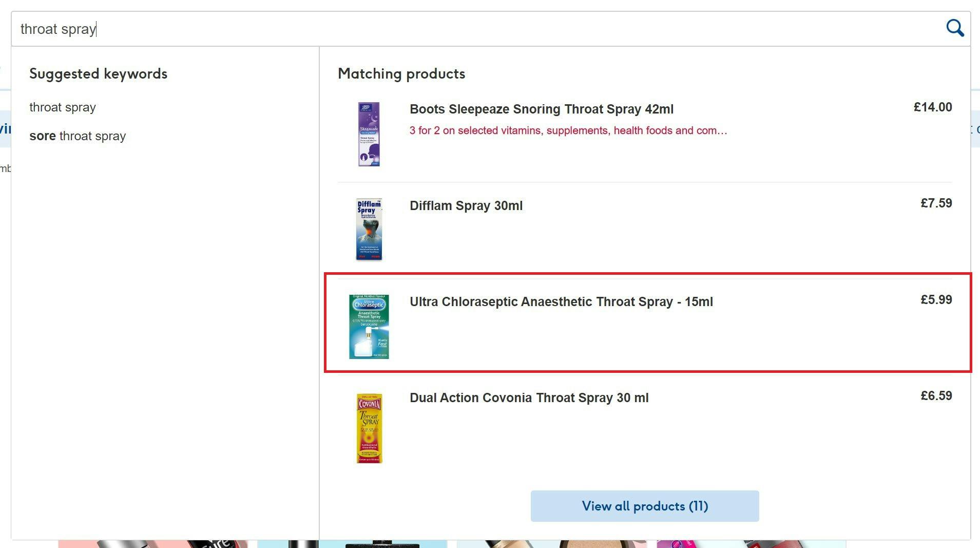Visit Dual Action Covonia Throat Spray link
This screenshot has height=548, width=980.
tap(529, 398)
